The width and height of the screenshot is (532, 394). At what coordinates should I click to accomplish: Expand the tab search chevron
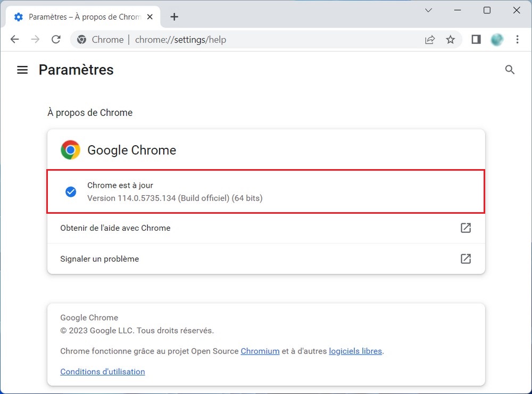point(428,10)
